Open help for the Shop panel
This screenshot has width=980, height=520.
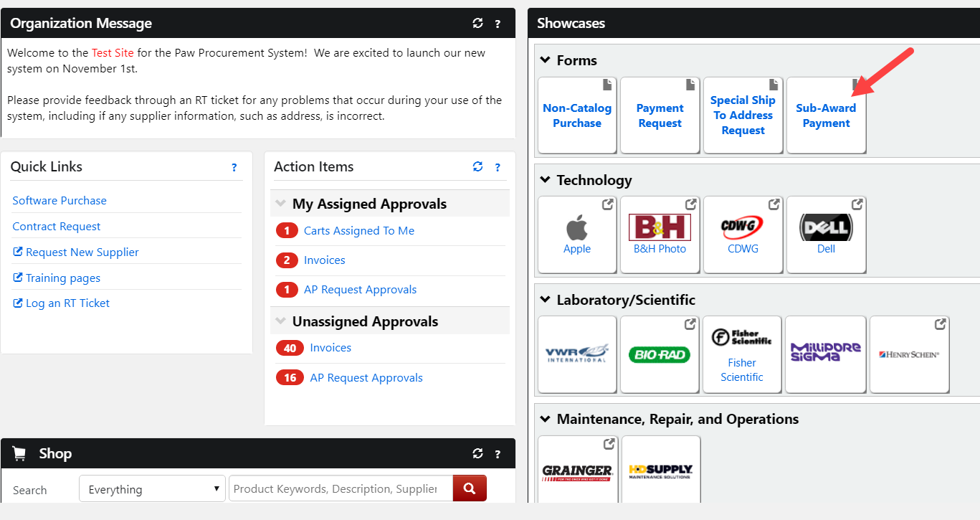coord(498,454)
